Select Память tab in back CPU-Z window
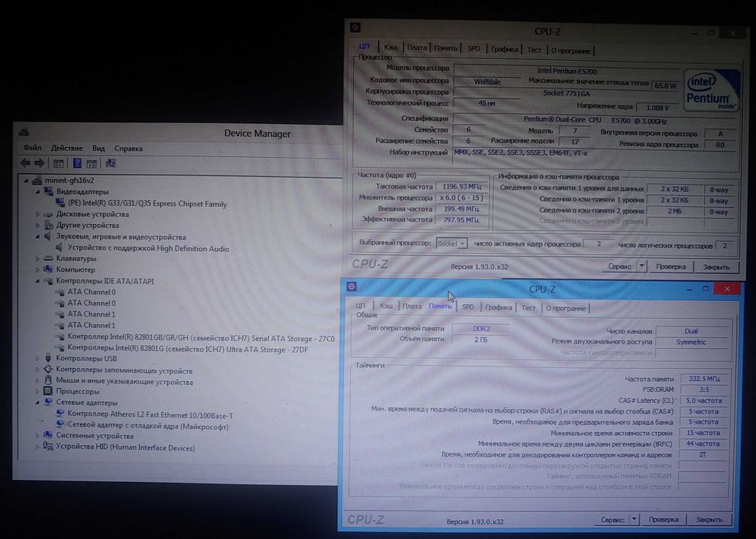This screenshot has height=539, width=756. coord(445,49)
